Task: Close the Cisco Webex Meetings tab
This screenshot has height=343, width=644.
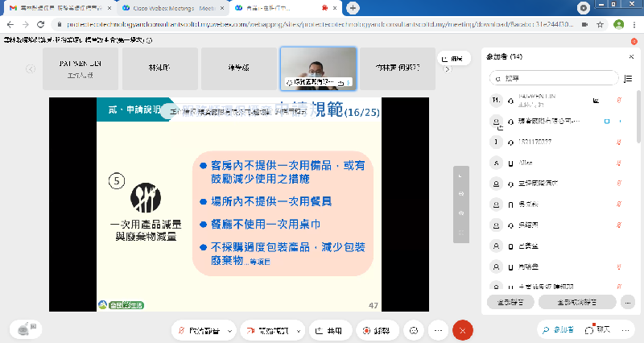Action: click(222, 8)
